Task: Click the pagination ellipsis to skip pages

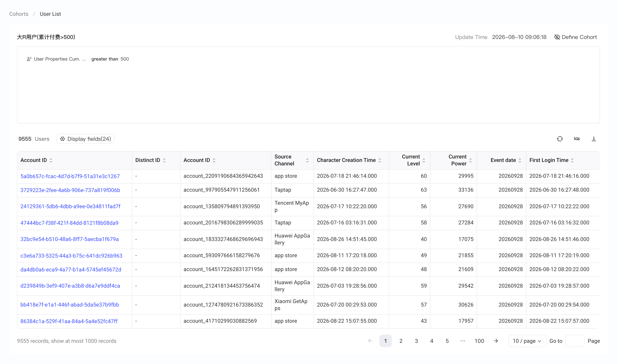Action: 463,341
